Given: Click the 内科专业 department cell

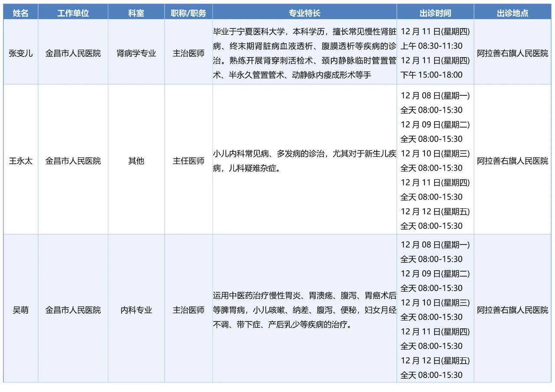Looking at the screenshot, I should (136, 310).
